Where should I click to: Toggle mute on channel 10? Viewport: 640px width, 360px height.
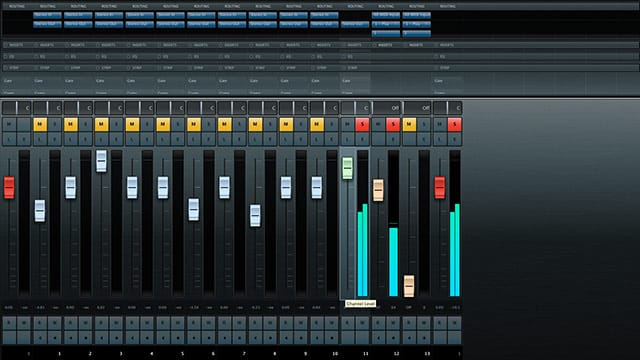click(317, 124)
